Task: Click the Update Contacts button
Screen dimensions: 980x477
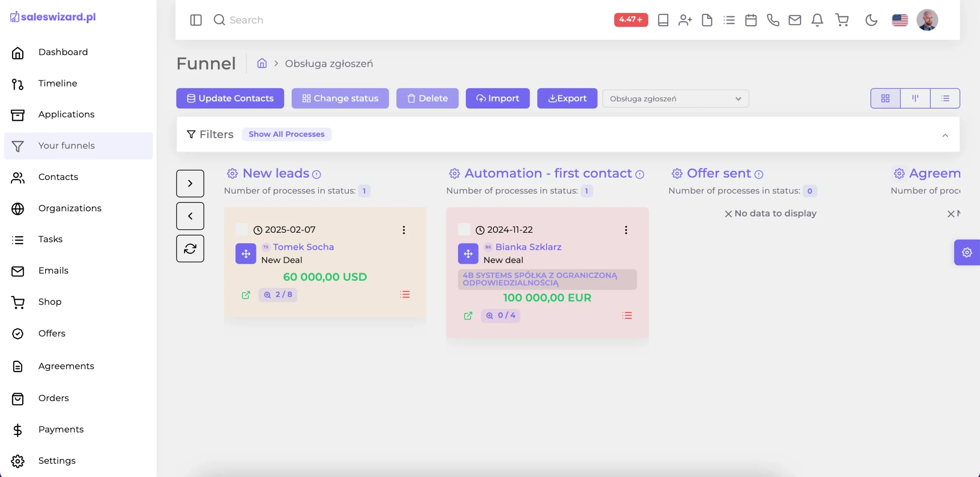Action: point(230,98)
